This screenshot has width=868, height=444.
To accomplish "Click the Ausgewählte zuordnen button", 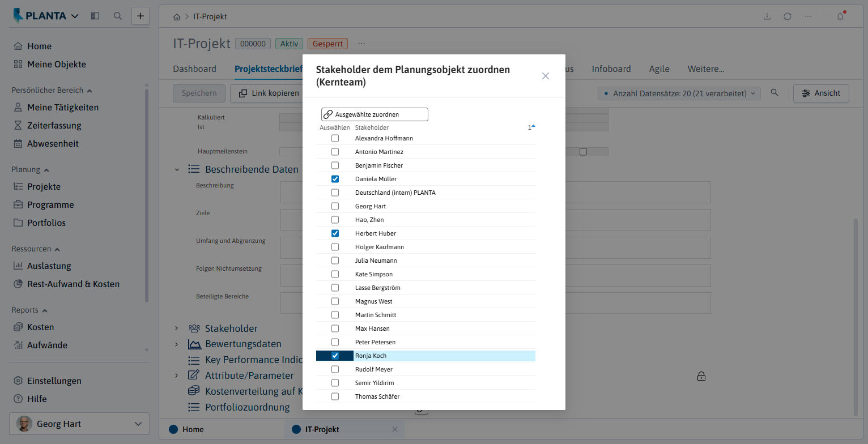I will click(x=375, y=114).
